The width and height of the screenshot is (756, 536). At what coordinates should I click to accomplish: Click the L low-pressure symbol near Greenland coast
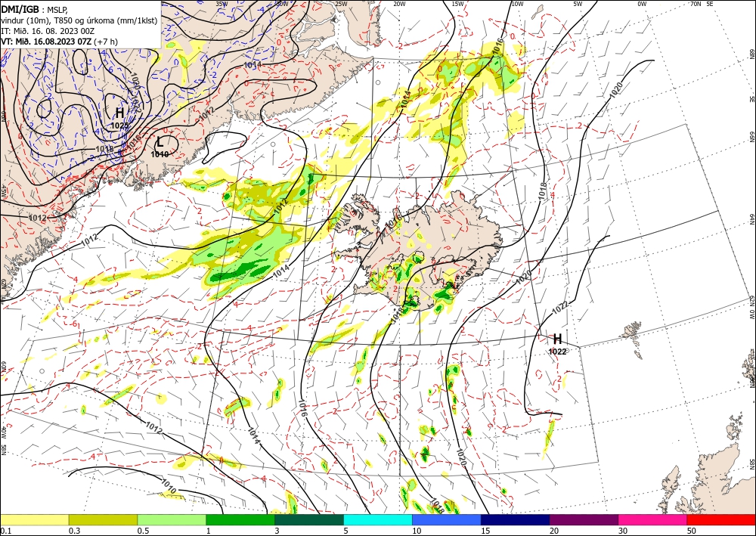click(160, 141)
